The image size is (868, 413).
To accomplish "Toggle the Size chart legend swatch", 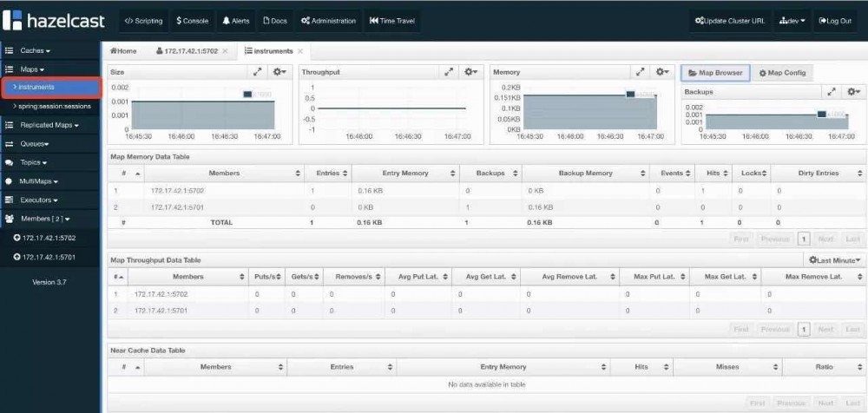I will point(247,94).
